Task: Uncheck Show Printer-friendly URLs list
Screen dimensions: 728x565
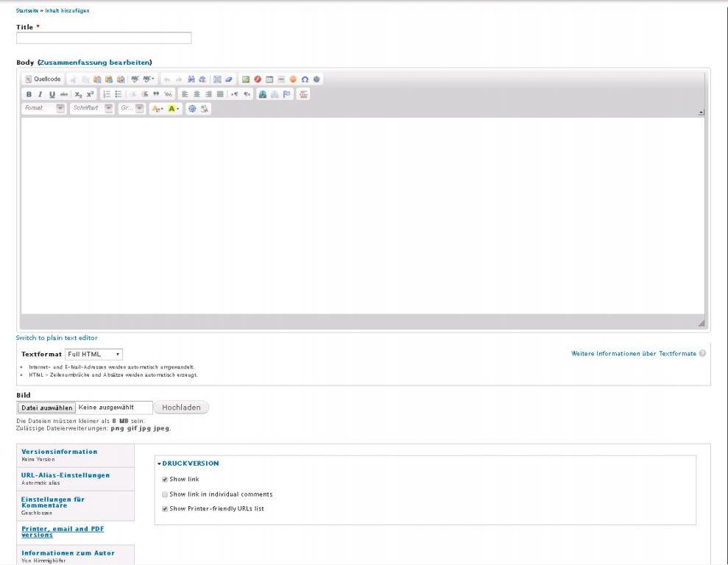Action: [165, 508]
